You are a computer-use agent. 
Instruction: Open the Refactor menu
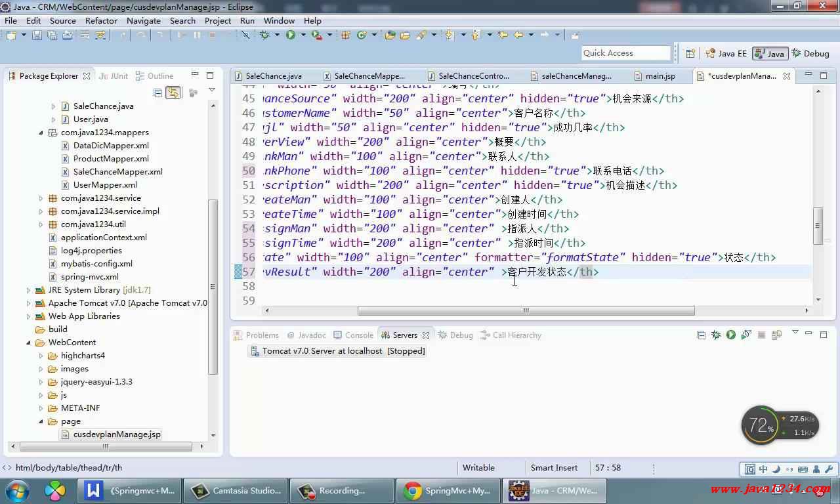(x=101, y=20)
